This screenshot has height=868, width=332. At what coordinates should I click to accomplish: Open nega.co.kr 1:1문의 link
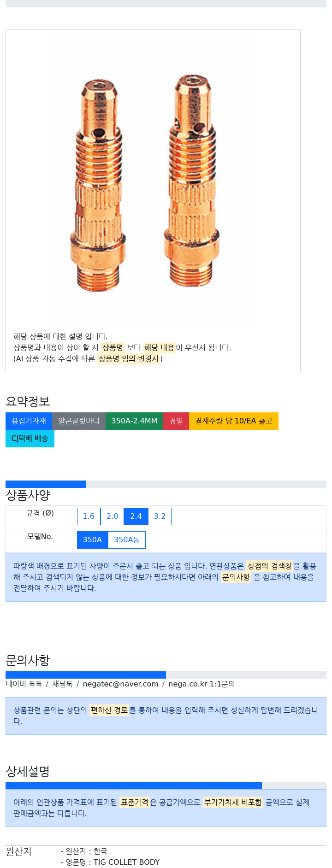point(202,684)
